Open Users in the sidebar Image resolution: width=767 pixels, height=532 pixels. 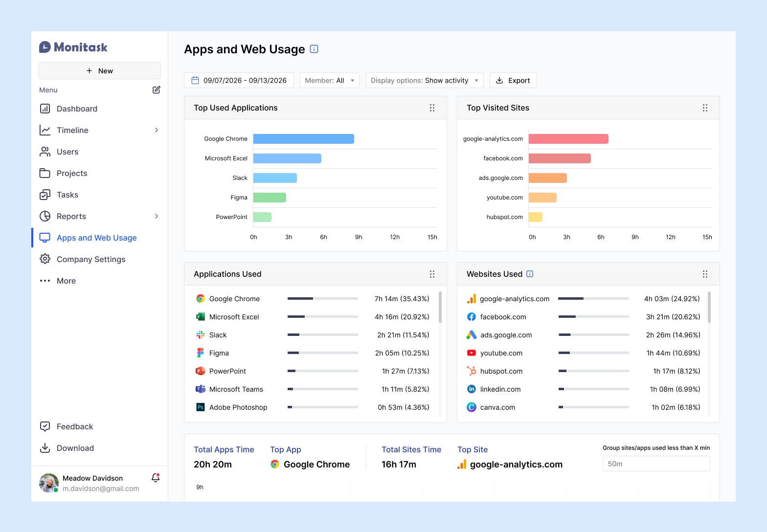[100, 152]
